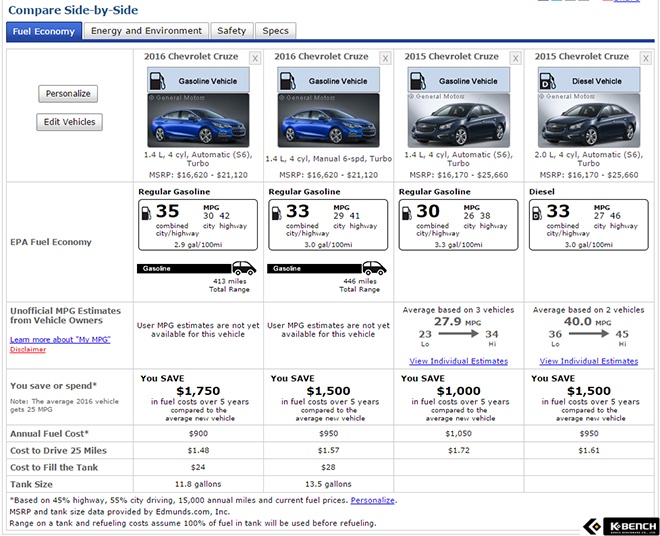
Task: Click the EPA Fuel Economy row label
Action: click(51, 242)
